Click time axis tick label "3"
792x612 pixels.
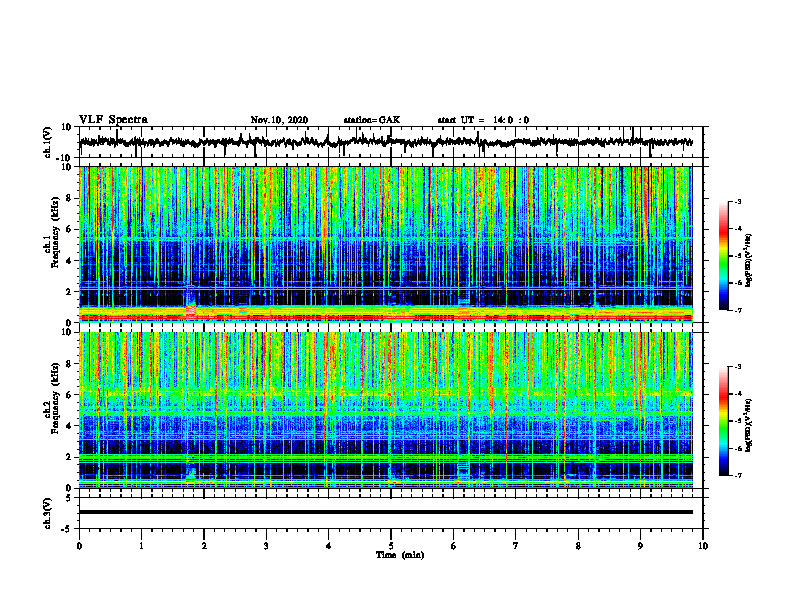click(x=266, y=546)
